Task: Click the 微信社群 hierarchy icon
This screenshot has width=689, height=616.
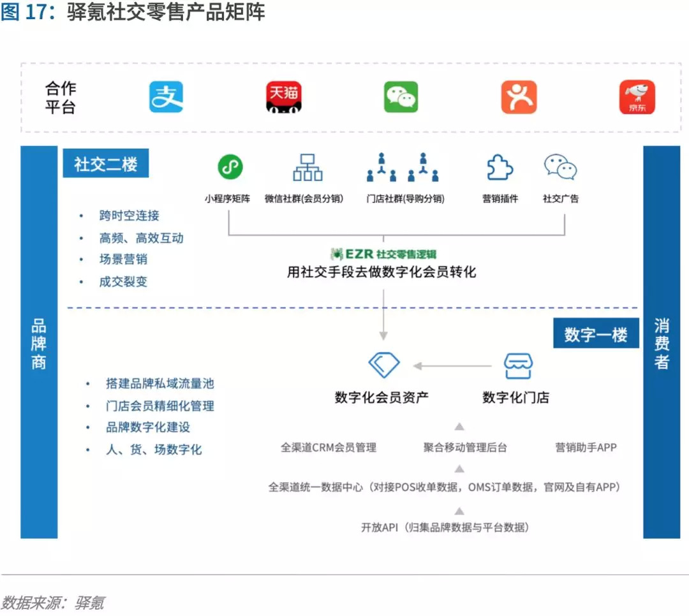Action: point(307,167)
